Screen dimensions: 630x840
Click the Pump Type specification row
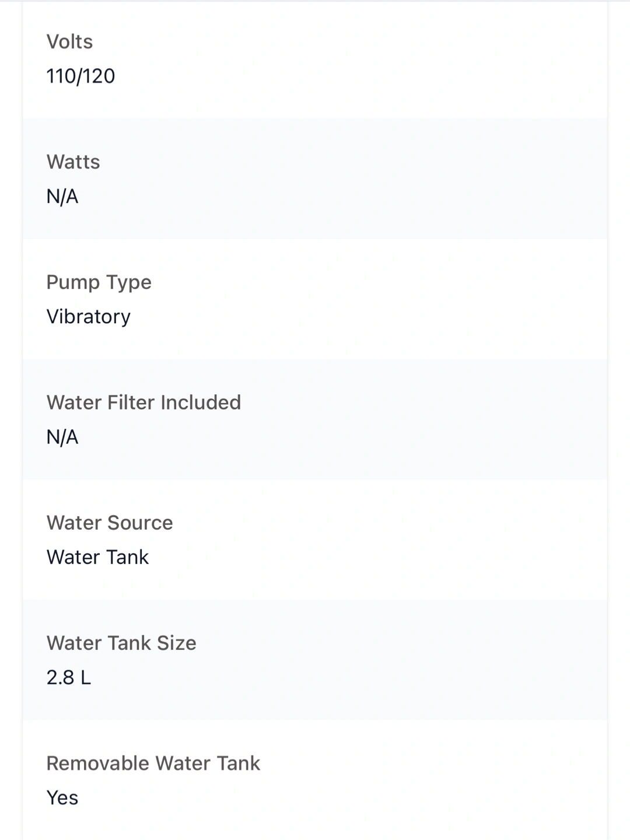coord(315,299)
